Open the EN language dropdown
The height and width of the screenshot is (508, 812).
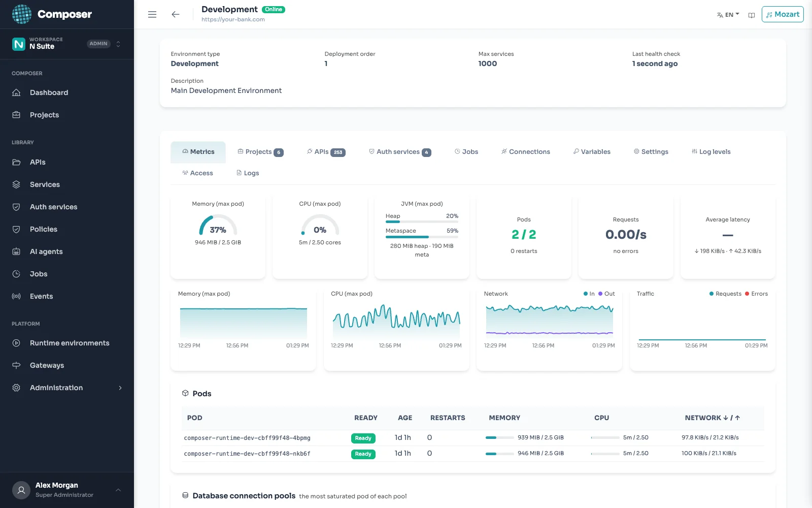(x=728, y=15)
